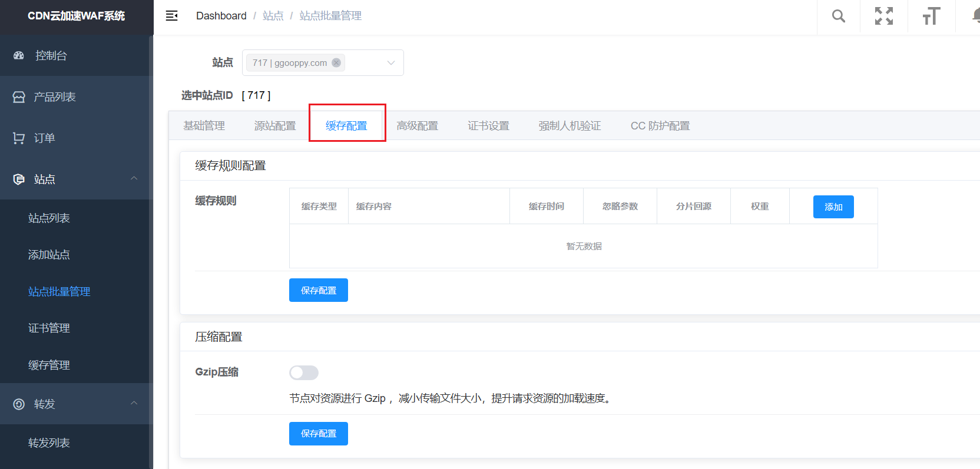Remove the 717 | ggooppy.com tag
Image resolution: width=980 pixels, height=469 pixels.
pyautogui.click(x=336, y=63)
